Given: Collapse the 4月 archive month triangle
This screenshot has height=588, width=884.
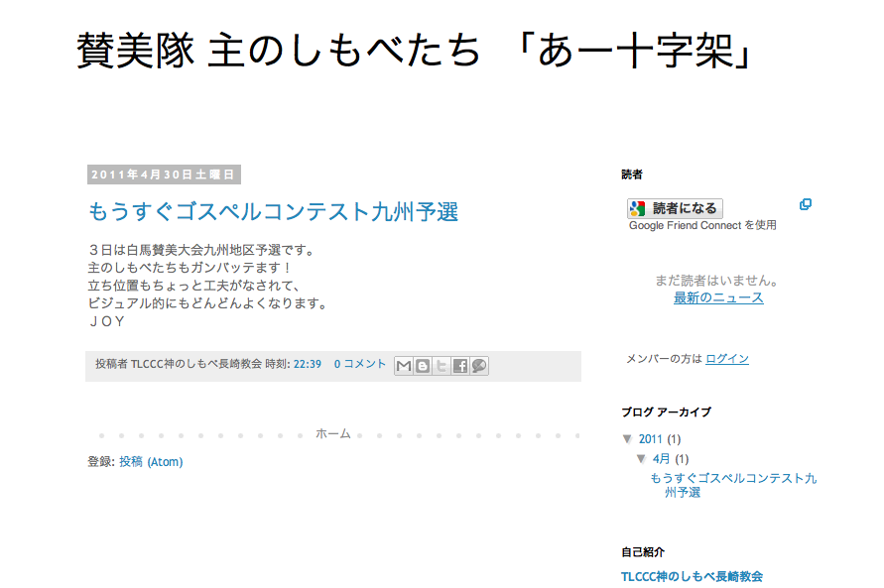Looking at the screenshot, I should [641, 459].
